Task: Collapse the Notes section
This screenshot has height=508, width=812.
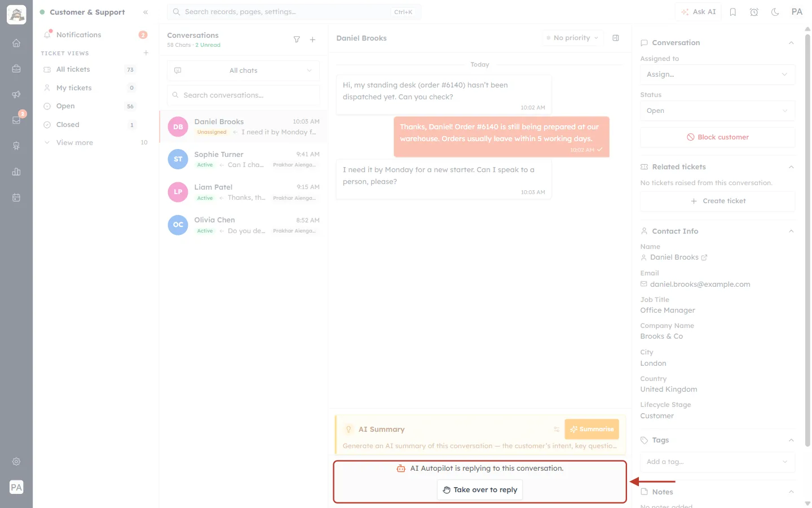Action: point(791,492)
